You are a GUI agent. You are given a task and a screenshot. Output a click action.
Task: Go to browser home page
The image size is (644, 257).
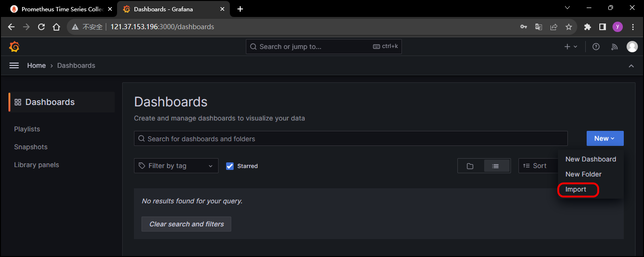[56, 27]
